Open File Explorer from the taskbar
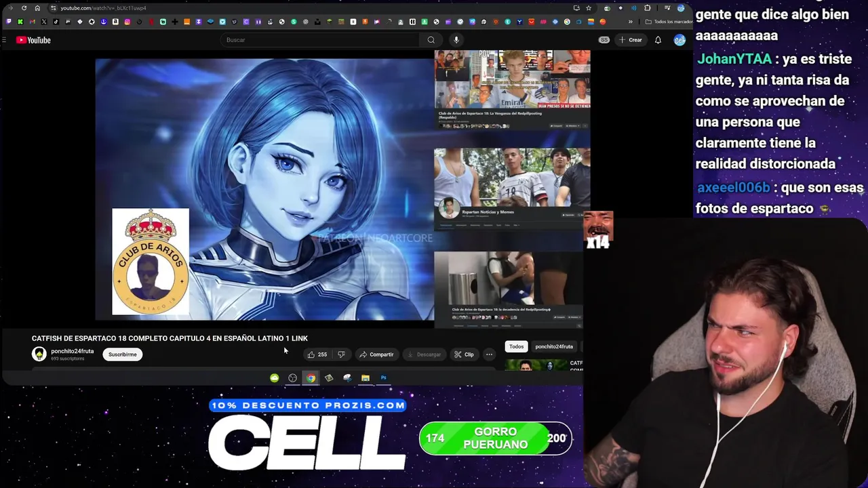 [365, 378]
